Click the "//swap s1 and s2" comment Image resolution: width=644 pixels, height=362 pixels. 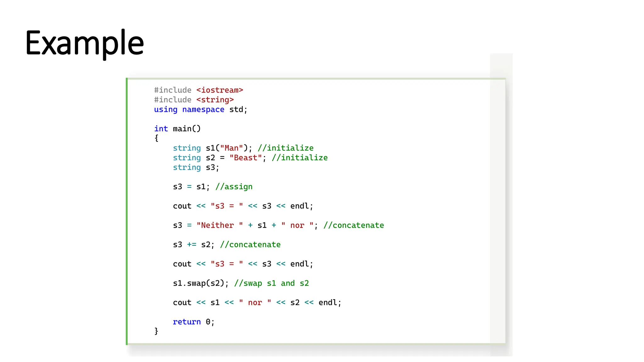[x=272, y=283]
